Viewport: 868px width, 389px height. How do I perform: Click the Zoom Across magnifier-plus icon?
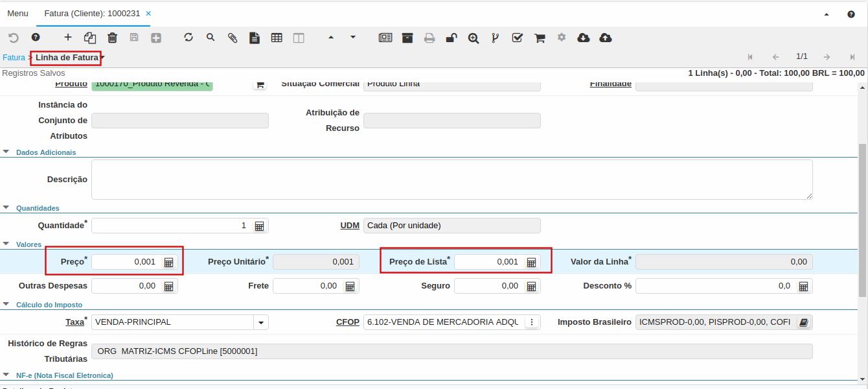[474, 38]
